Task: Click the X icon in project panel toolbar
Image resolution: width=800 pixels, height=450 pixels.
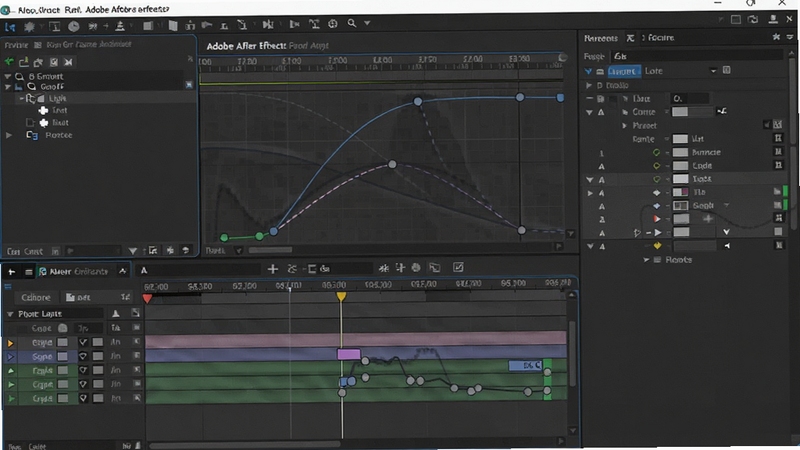Action: click(x=68, y=62)
